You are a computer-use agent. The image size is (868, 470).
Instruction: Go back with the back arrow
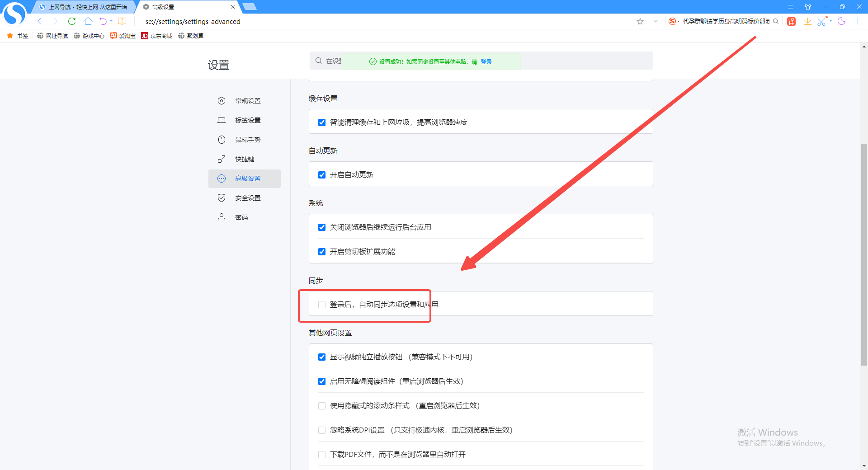click(40, 21)
